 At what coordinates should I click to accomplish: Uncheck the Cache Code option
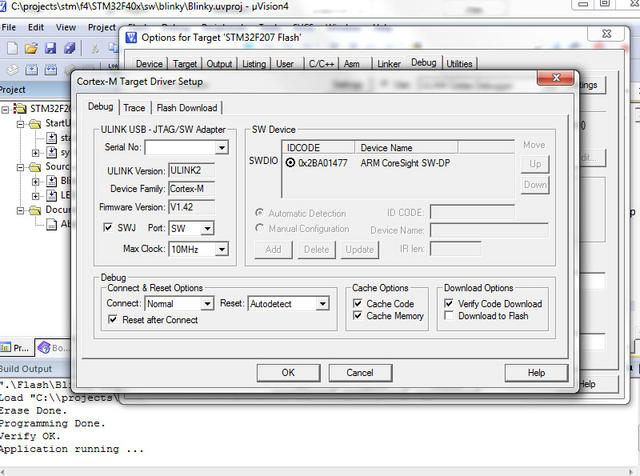coord(358,303)
